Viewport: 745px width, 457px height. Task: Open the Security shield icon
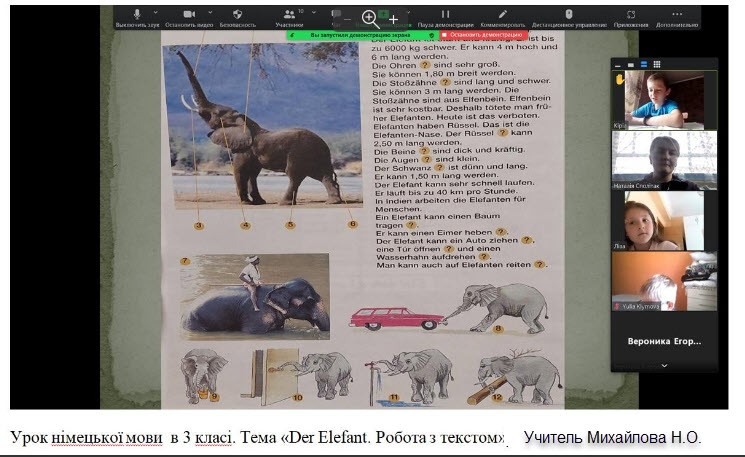[x=237, y=15]
